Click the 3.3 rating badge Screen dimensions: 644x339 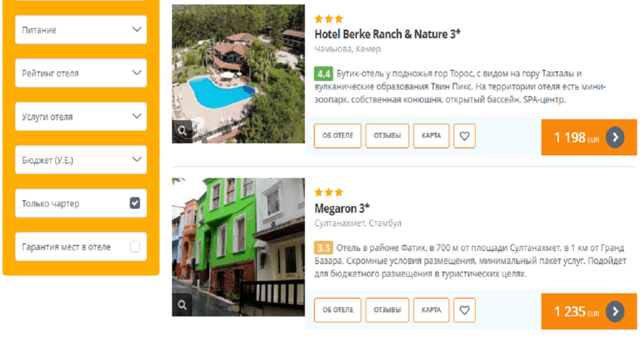tap(324, 248)
